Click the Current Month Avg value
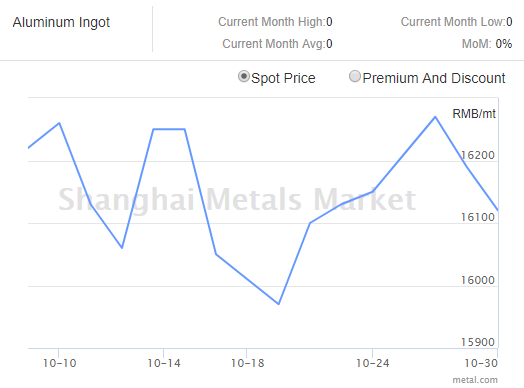The width and height of the screenshot is (524, 388). pyautogui.click(x=329, y=44)
